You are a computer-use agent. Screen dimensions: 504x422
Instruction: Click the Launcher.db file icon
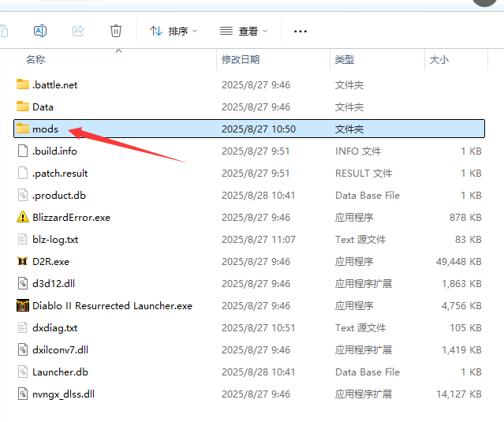23,372
